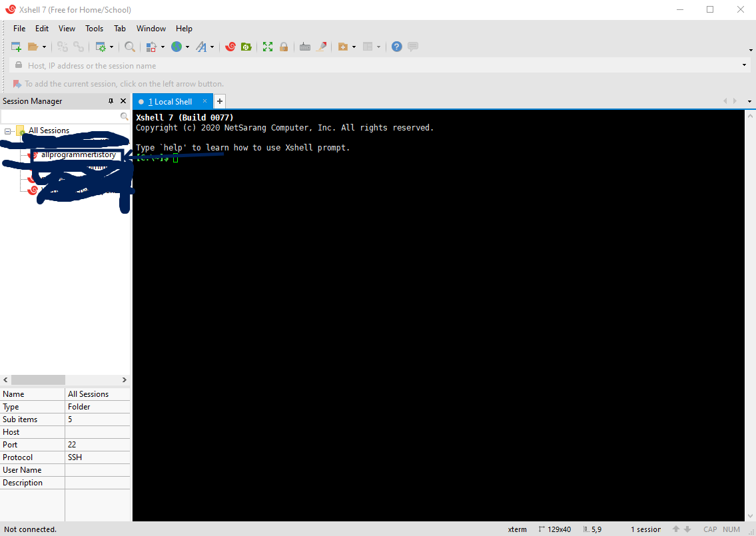Click the tab scroll left arrow

coord(725,101)
